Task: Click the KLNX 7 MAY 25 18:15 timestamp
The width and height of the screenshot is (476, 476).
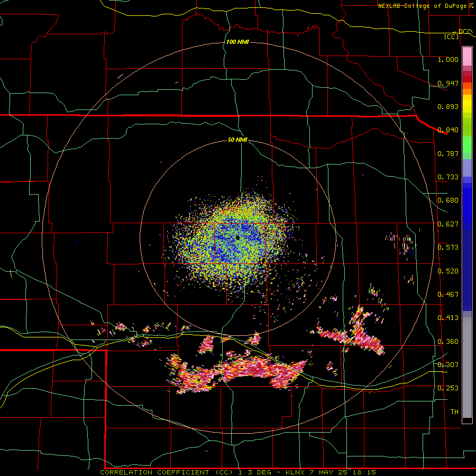Action: pos(331,472)
